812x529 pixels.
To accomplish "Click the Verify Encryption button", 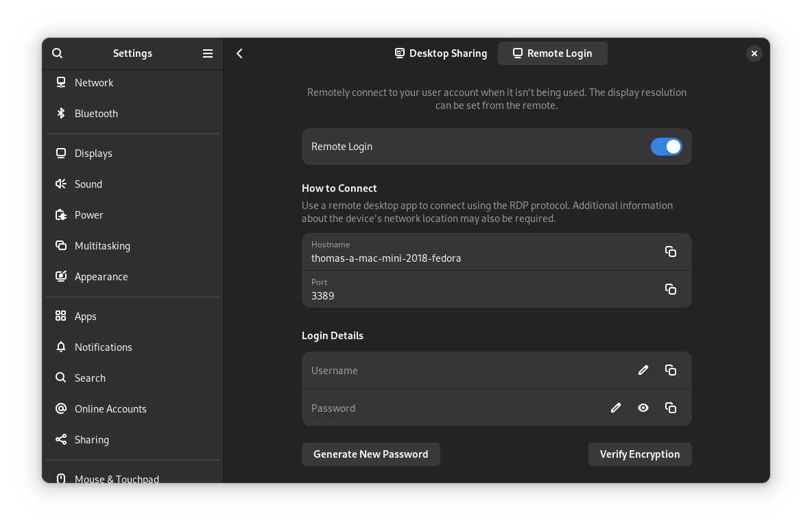I will (x=639, y=454).
